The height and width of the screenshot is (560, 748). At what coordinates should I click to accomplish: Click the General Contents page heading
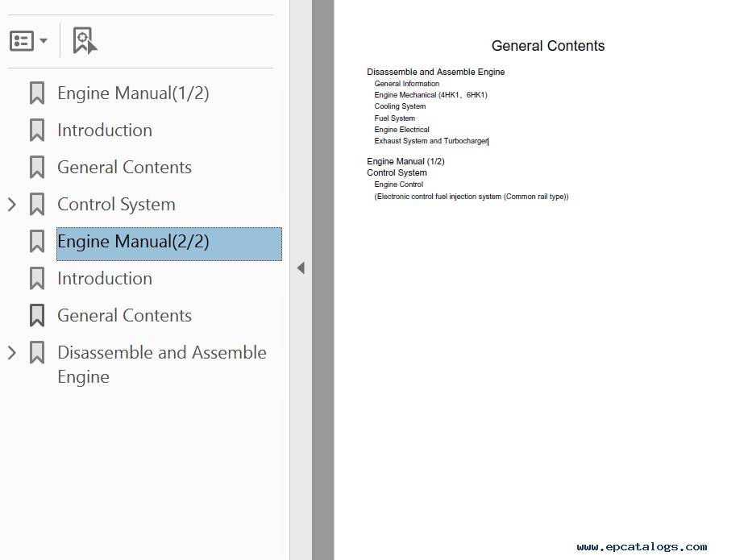547,46
